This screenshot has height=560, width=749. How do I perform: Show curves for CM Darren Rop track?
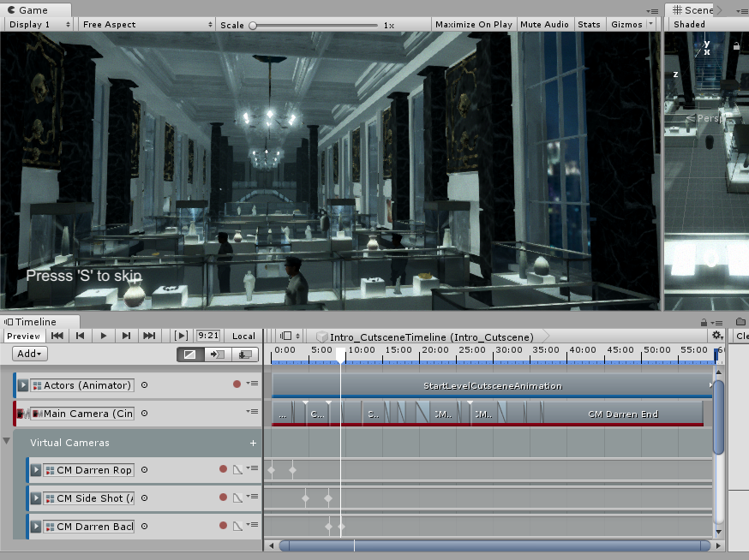(x=237, y=470)
